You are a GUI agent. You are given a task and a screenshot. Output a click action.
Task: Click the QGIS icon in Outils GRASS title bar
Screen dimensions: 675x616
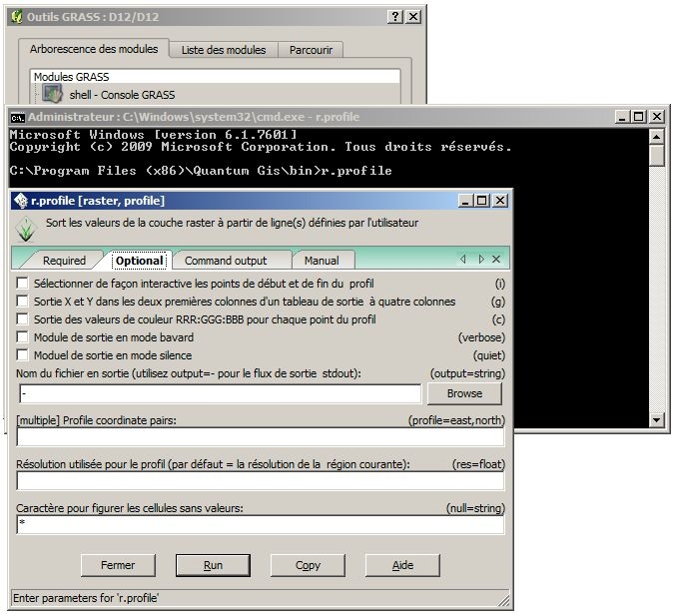click(17, 17)
